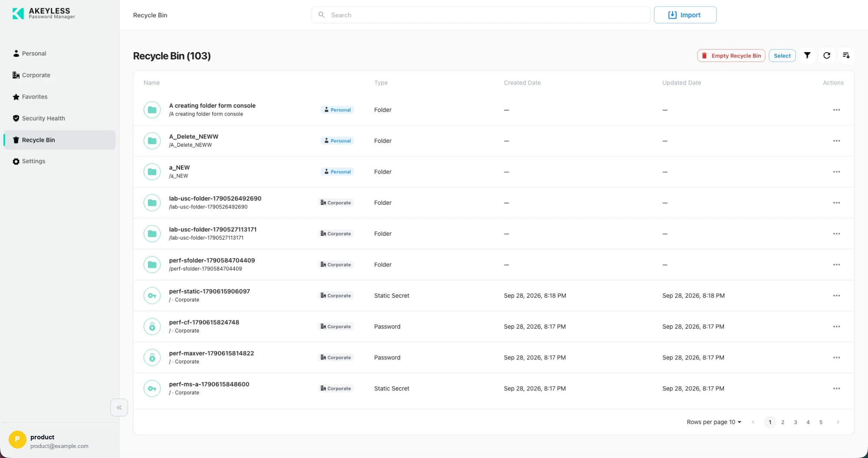The image size is (868, 458).
Task: Click the Akeyless logo icon
Action: point(18,13)
